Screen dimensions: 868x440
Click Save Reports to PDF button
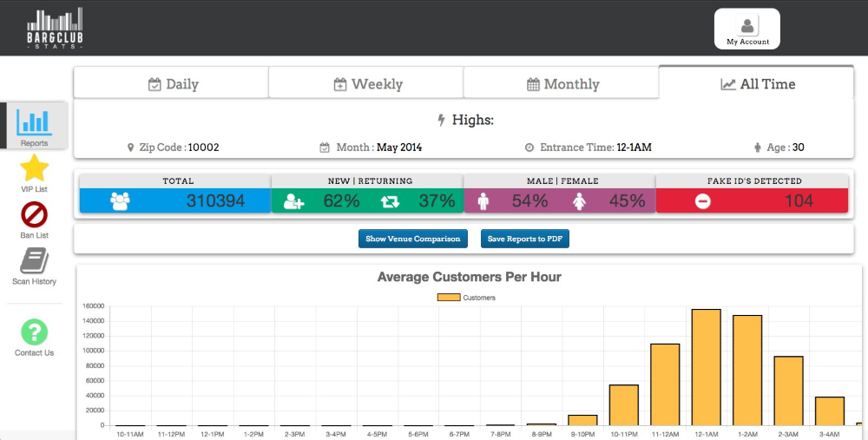coord(525,239)
